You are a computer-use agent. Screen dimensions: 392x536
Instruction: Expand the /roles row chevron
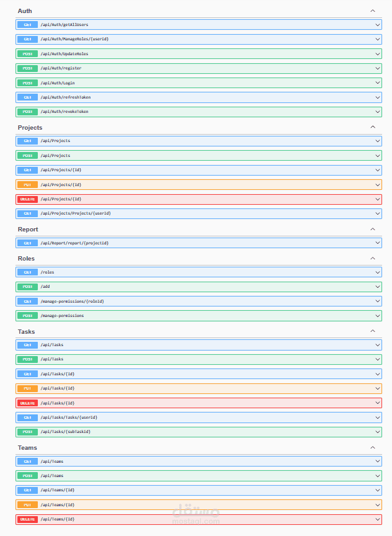(378, 272)
